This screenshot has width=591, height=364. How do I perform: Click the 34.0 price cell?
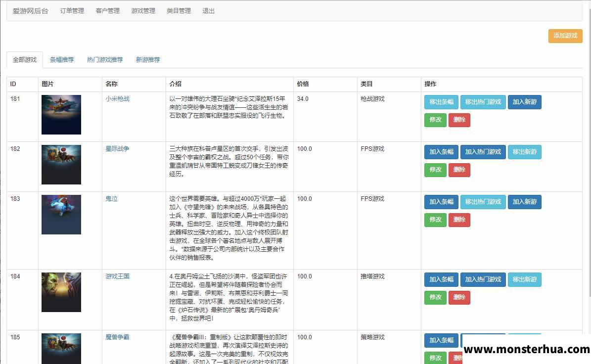[325, 117]
